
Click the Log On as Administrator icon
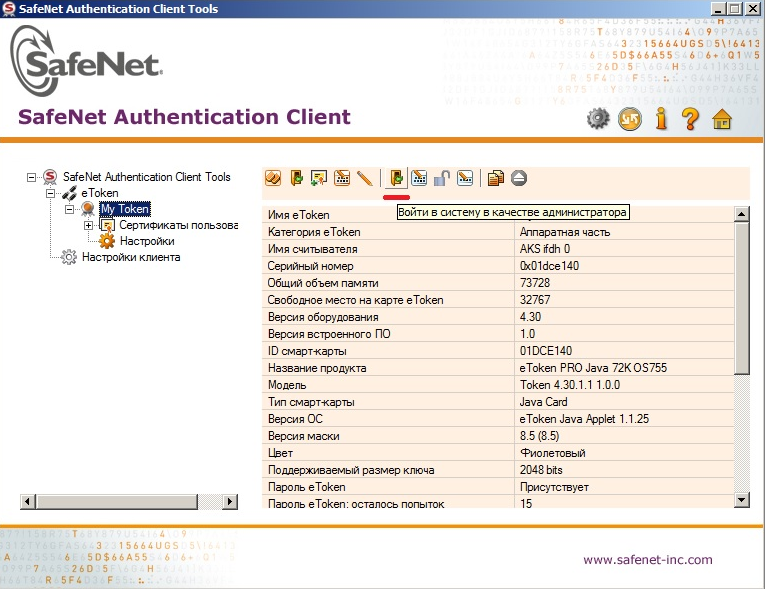[x=396, y=178]
